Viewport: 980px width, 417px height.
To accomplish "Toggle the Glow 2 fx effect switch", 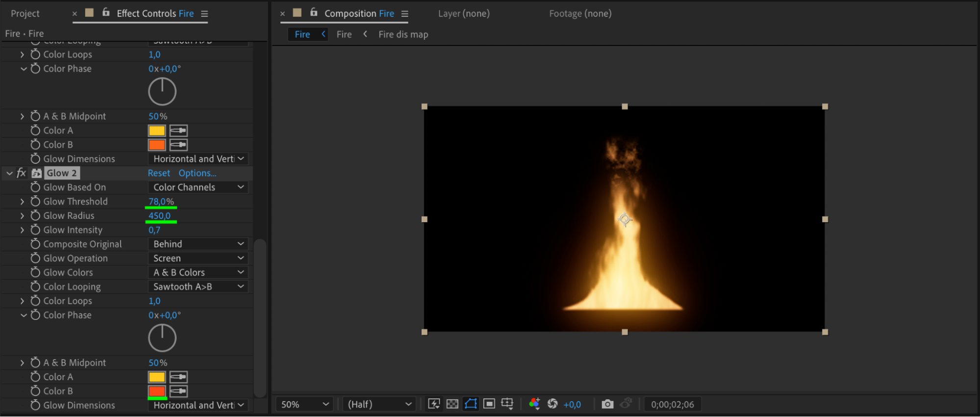I will (21, 173).
